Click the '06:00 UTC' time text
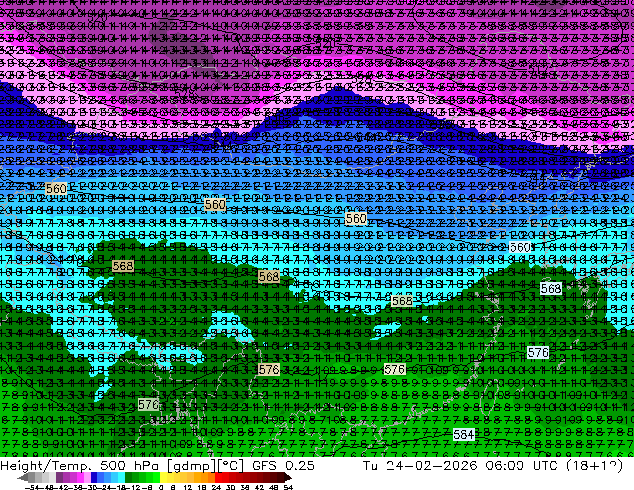Viewport: 634px width, 490px height. click(x=522, y=466)
